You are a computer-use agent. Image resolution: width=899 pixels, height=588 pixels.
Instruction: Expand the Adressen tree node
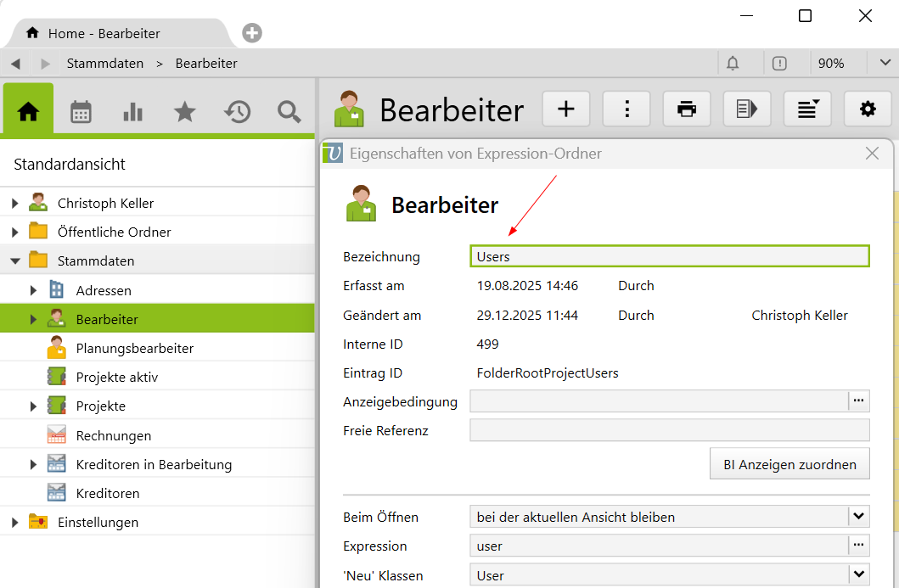34,290
